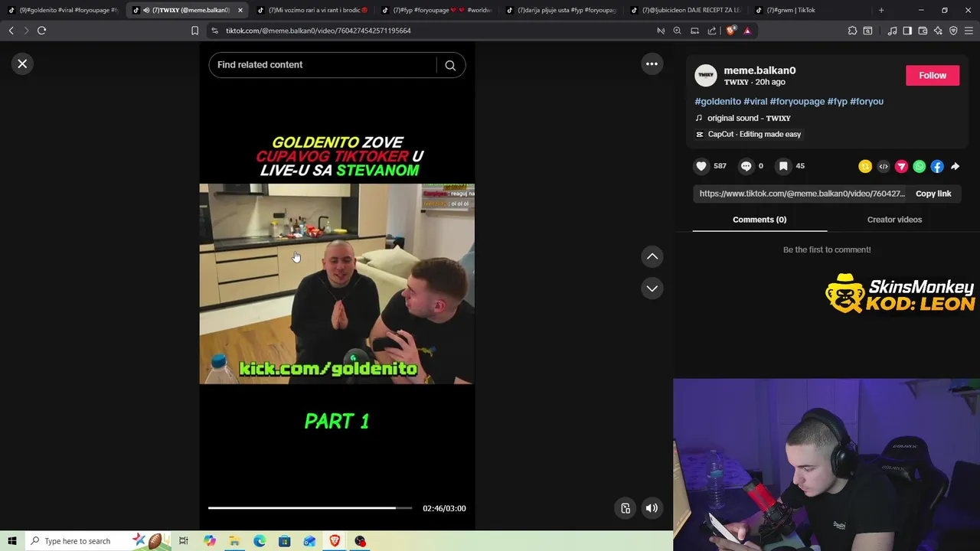980x551 pixels.
Task: Go to next video with down chevron
Action: point(652,289)
